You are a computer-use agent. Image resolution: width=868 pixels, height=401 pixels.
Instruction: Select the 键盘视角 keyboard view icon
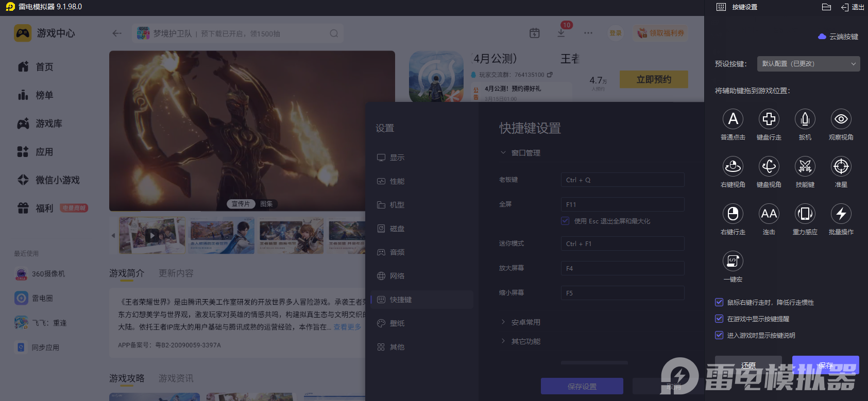(x=769, y=166)
